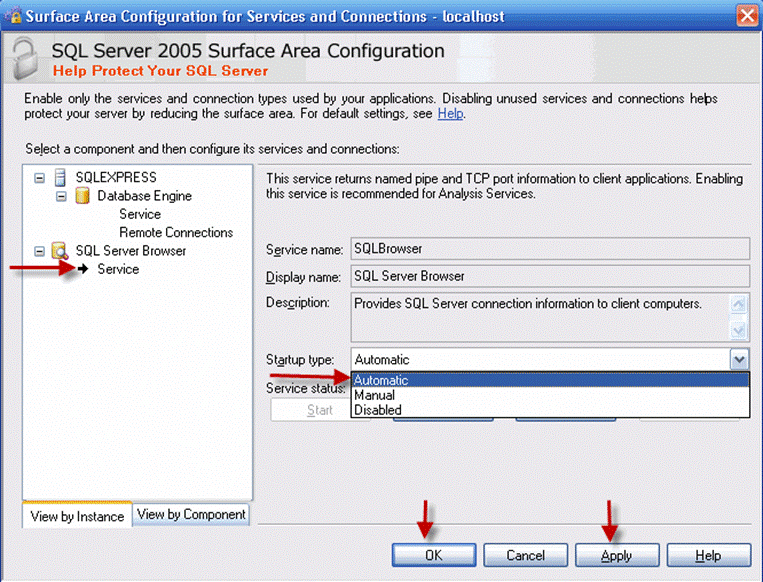
Task: Switch to View by Component tab
Action: (191, 514)
